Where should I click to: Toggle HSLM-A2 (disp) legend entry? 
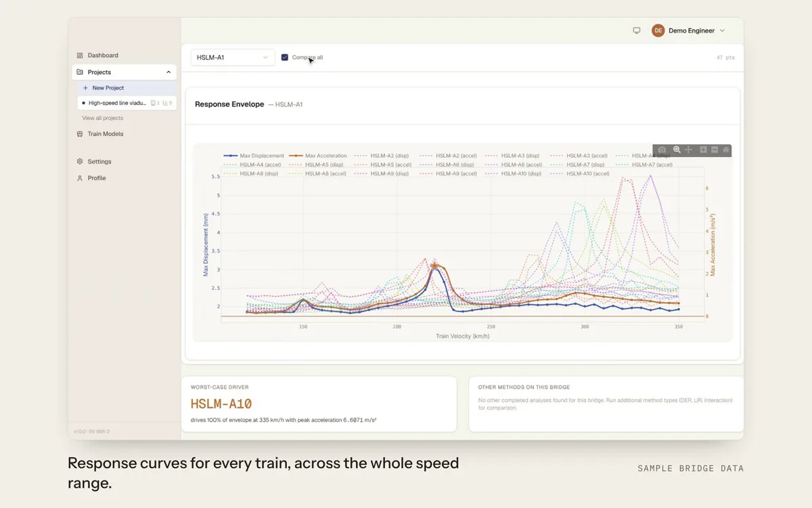[x=381, y=156]
